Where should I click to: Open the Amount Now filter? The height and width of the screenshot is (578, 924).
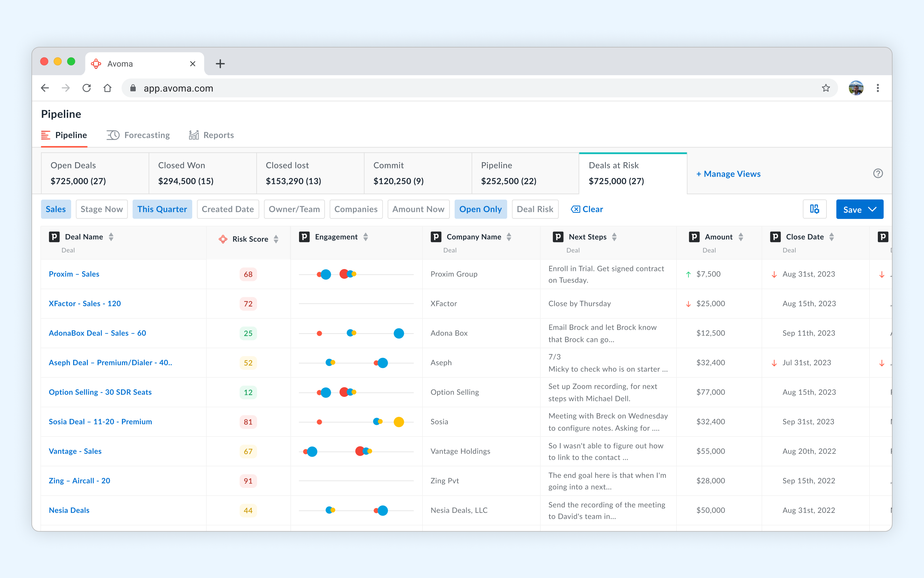(418, 209)
